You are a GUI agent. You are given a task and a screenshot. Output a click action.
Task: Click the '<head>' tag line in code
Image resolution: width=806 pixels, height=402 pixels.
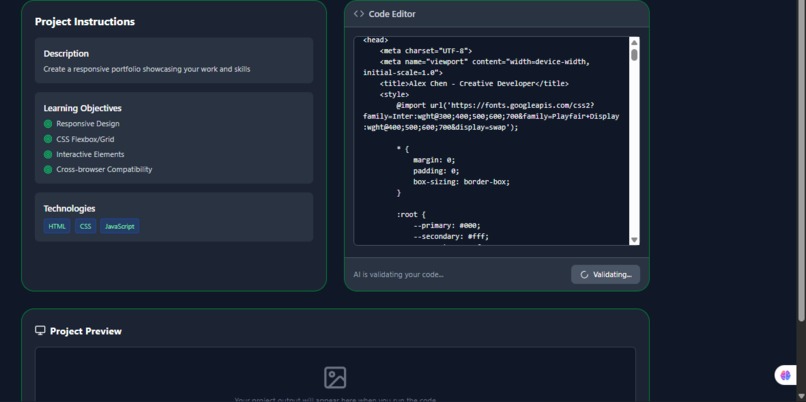pyautogui.click(x=376, y=40)
